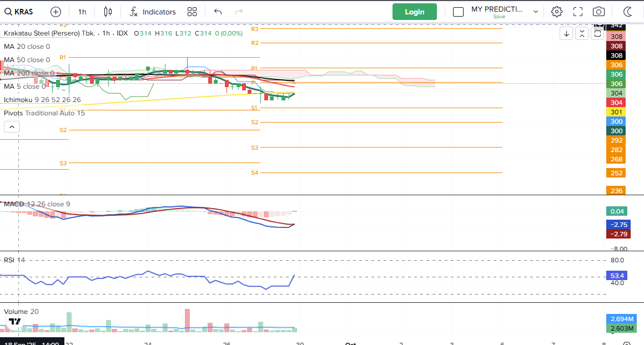Click the open value O314

[143, 33]
